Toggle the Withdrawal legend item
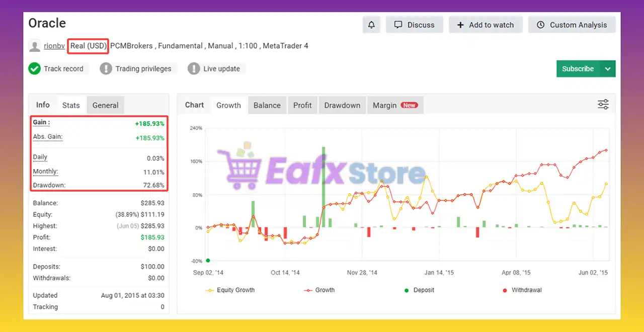644x332 pixels. (522, 290)
